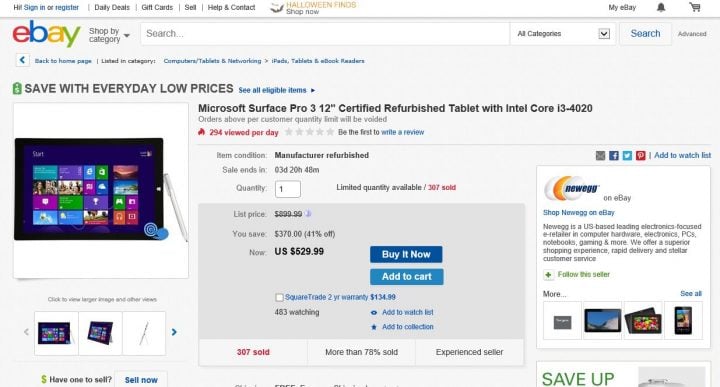The height and width of the screenshot is (387, 720).
Task: Click the back arrow to home page
Action: [x=22, y=60]
